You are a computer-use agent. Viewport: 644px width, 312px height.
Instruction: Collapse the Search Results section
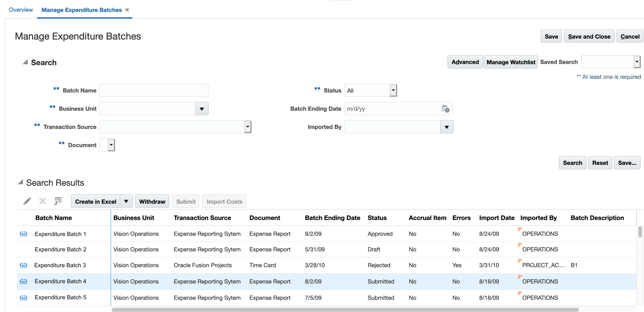click(21, 182)
